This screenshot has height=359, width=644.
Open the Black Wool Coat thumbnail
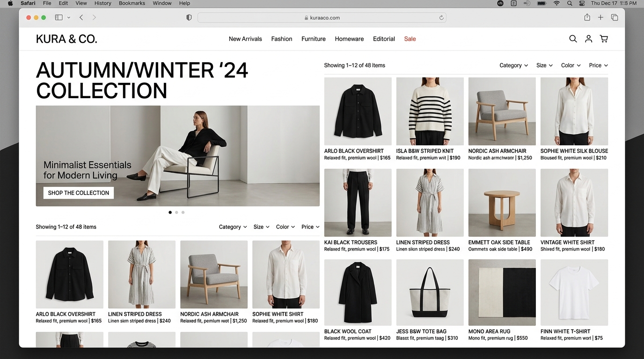tap(358, 293)
